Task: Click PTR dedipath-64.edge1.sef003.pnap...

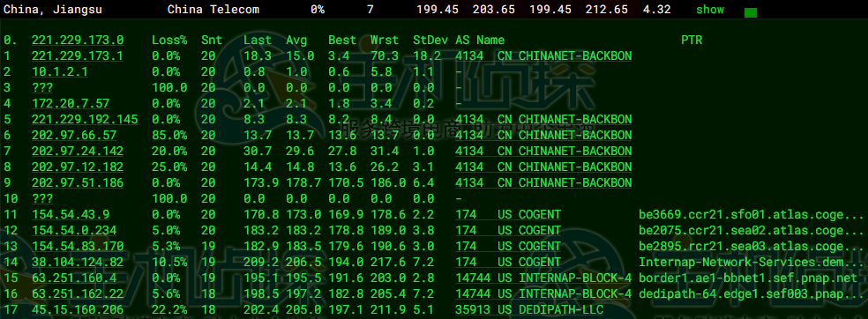Action: point(752,294)
